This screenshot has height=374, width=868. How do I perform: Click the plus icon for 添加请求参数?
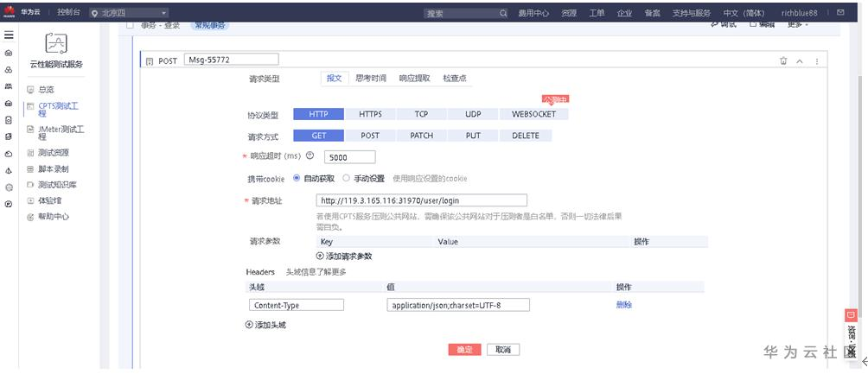[x=319, y=256]
